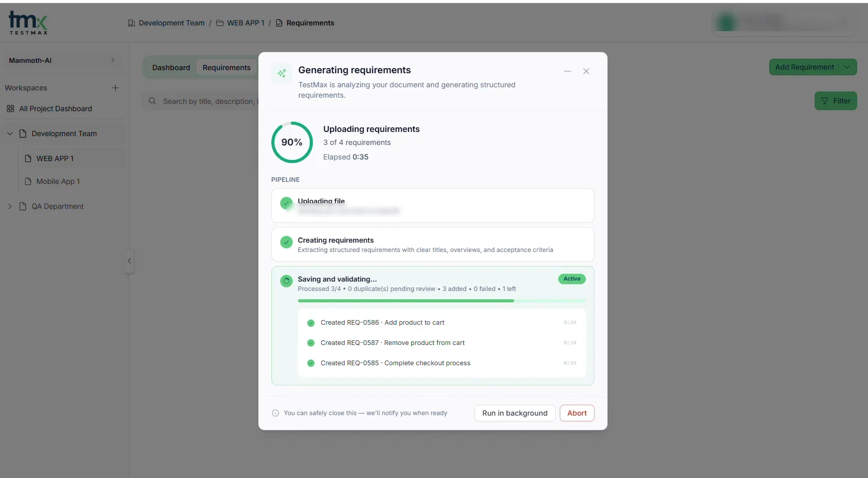Click the requirements search field

pos(208,101)
